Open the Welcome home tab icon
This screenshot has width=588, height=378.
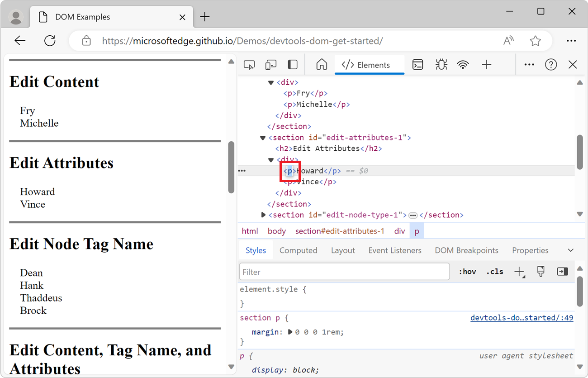321,64
